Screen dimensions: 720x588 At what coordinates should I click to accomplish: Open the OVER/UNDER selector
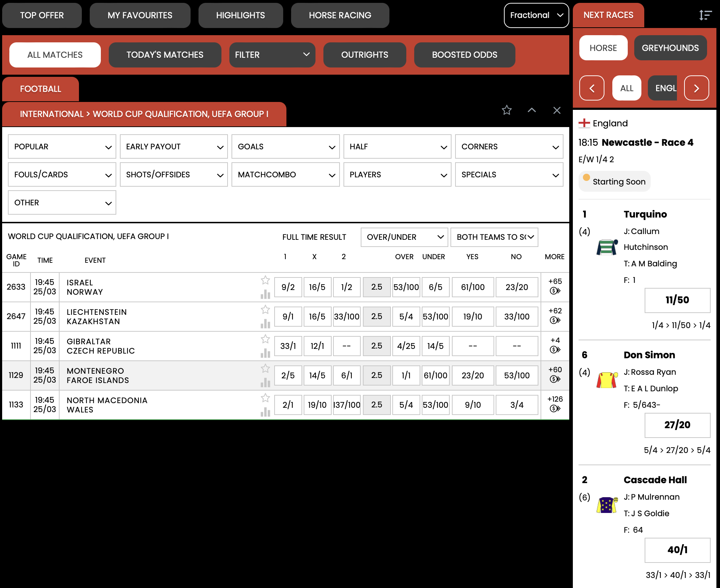(404, 237)
